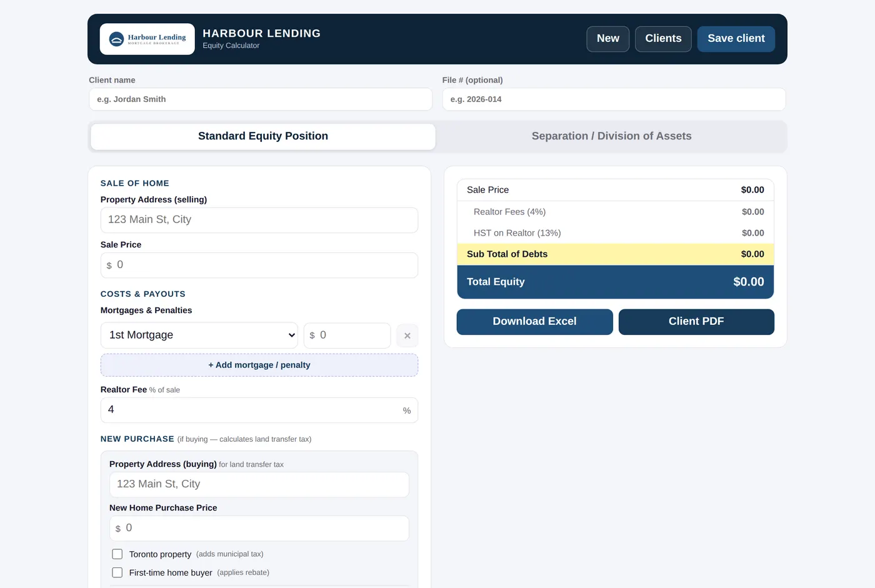Click the Sale Price summary row
875x588 pixels.
point(616,190)
